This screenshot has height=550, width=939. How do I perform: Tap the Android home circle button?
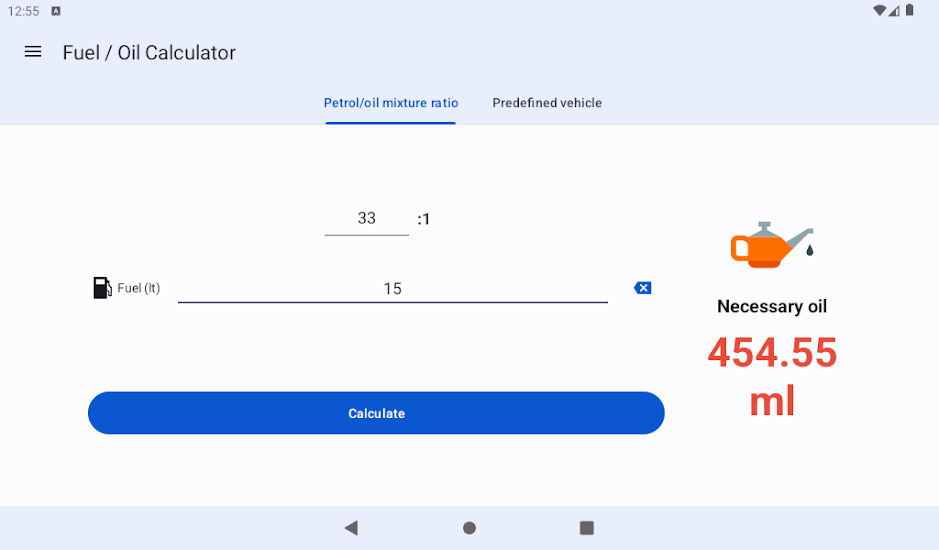coord(470,528)
